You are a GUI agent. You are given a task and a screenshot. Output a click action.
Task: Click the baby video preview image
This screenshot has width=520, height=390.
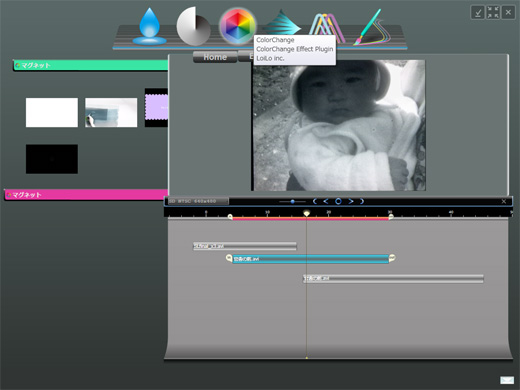pyautogui.click(x=338, y=125)
